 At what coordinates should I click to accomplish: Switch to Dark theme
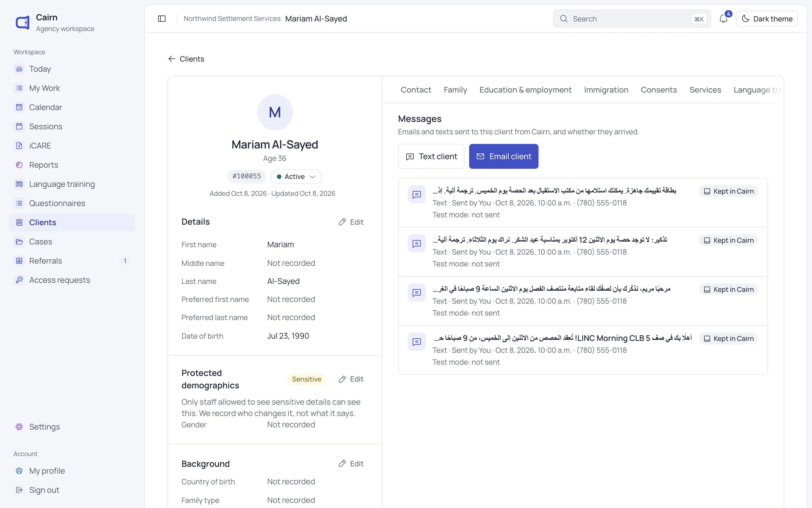(x=767, y=19)
